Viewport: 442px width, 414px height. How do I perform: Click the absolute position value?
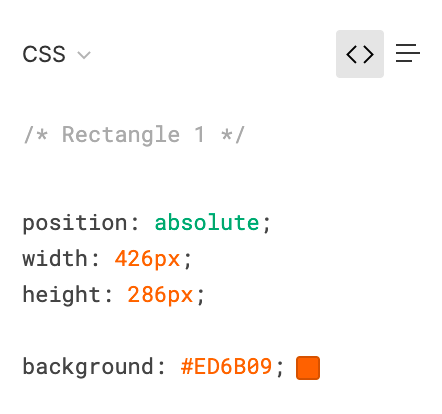pos(207,223)
